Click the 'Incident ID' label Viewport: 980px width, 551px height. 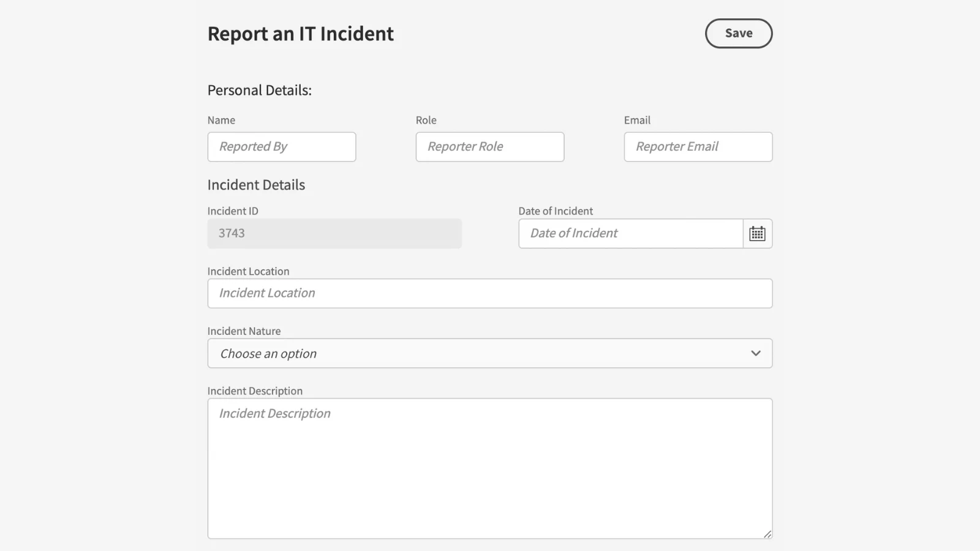233,211
